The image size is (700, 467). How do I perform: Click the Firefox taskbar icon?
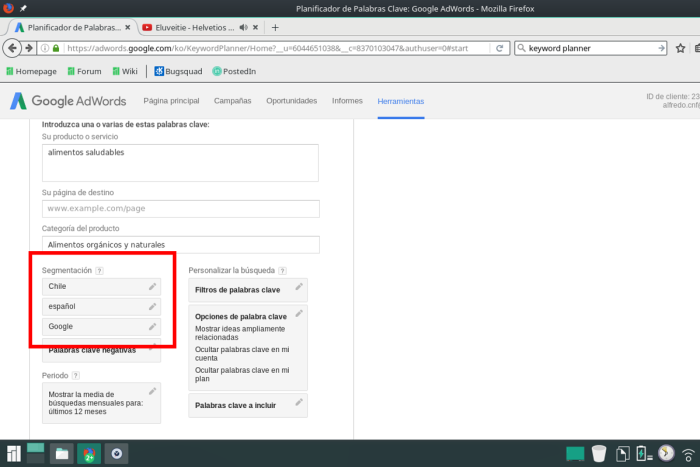point(89,454)
